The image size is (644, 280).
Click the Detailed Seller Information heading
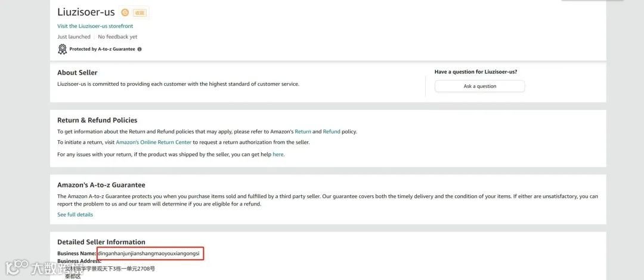pyautogui.click(x=101, y=242)
